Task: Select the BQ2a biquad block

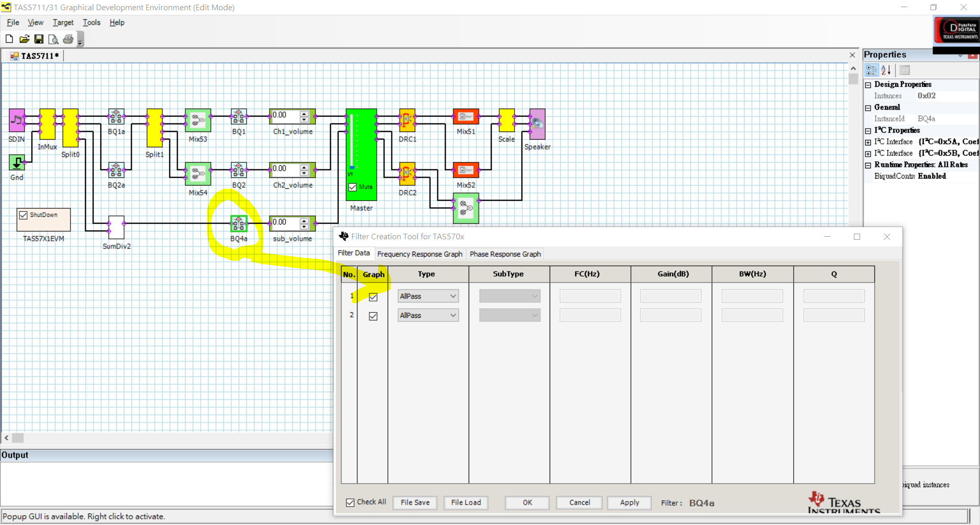Action: 116,170
